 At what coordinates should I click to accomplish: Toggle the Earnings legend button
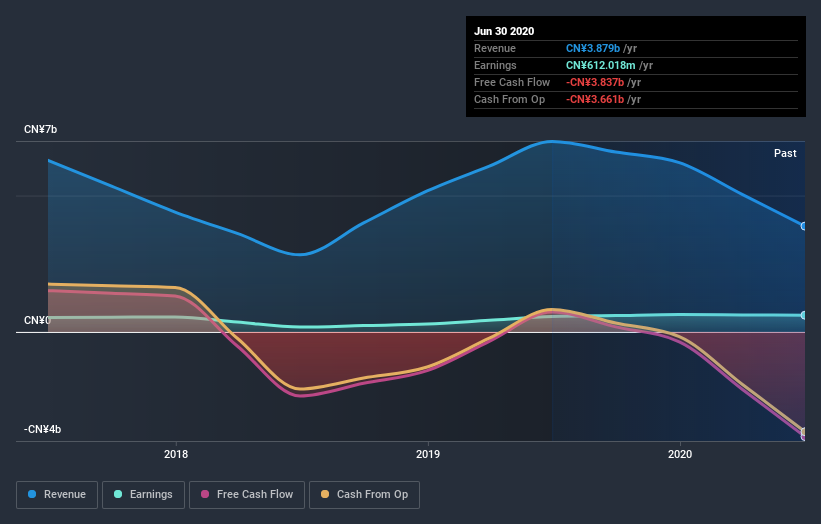[x=143, y=495]
